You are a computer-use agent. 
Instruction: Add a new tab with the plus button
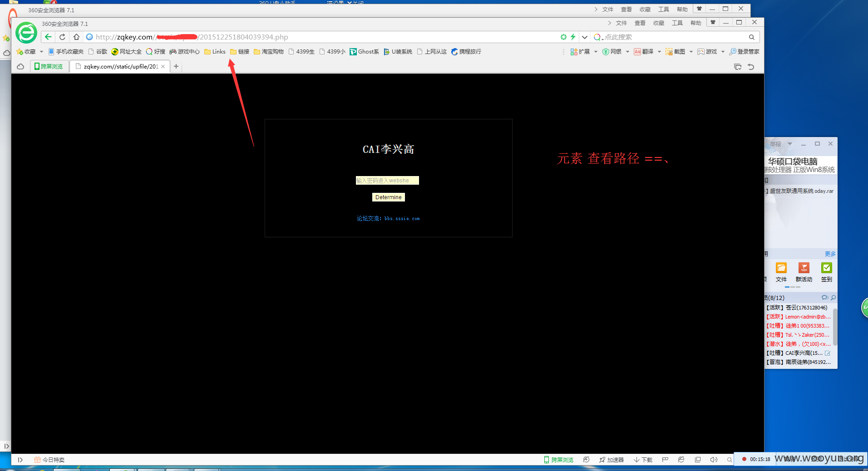point(176,67)
